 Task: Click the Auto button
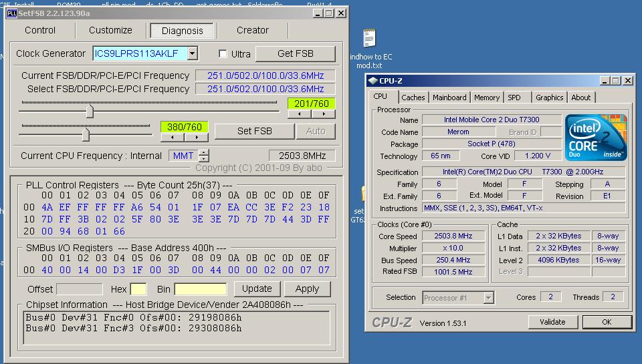click(316, 131)
